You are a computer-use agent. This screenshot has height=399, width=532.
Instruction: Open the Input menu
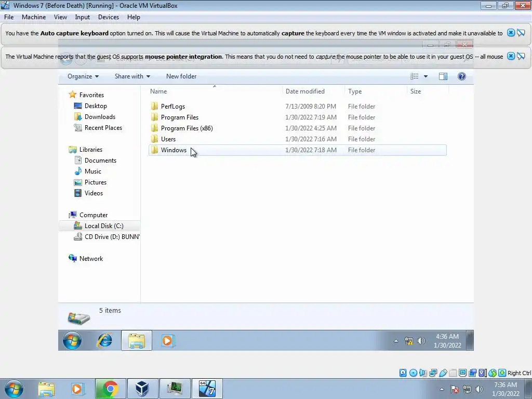[83, 17]
